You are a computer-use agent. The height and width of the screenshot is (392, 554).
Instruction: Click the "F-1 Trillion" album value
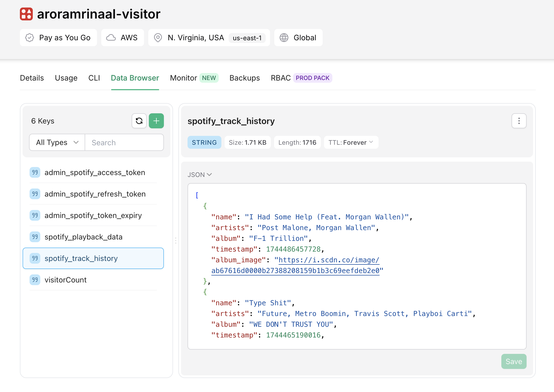tap(278, 238)
